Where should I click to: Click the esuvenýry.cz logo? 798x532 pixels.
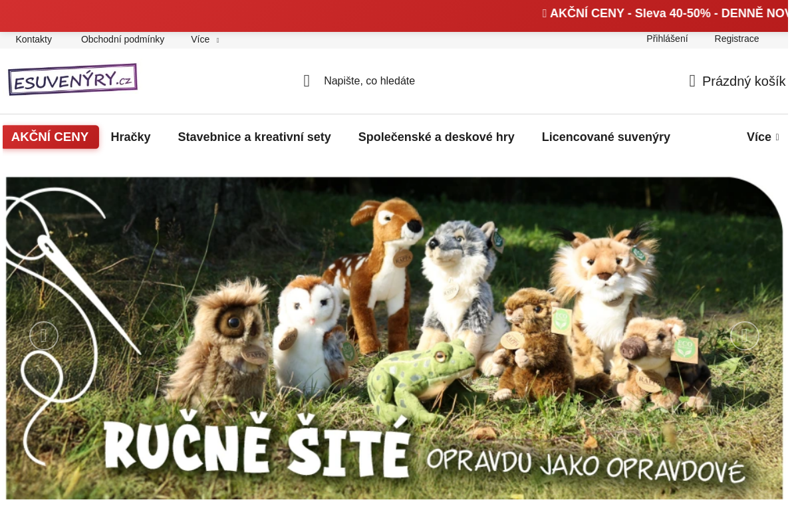point(72,79)
